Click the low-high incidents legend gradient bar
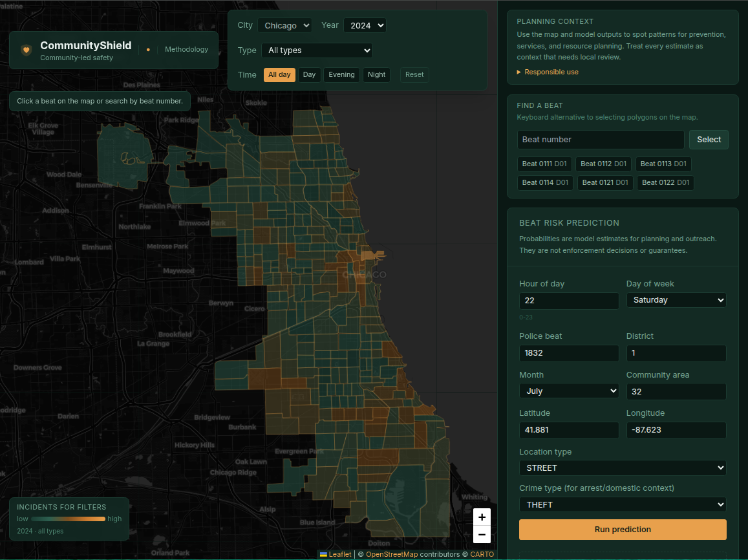The image size is (748, 560). click(x=69, y=519)
